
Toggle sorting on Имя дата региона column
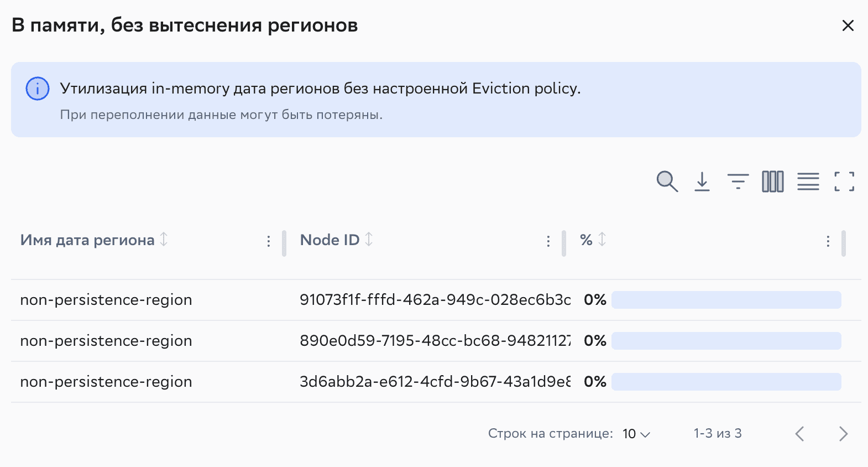pos(164,240)
